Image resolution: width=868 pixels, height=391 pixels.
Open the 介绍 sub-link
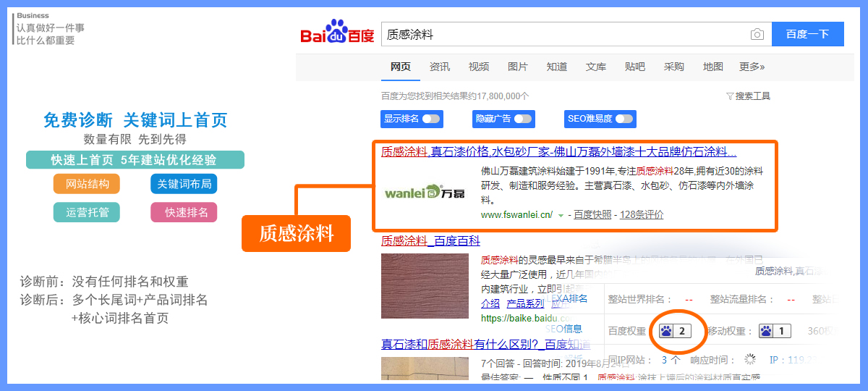(490, 303)
